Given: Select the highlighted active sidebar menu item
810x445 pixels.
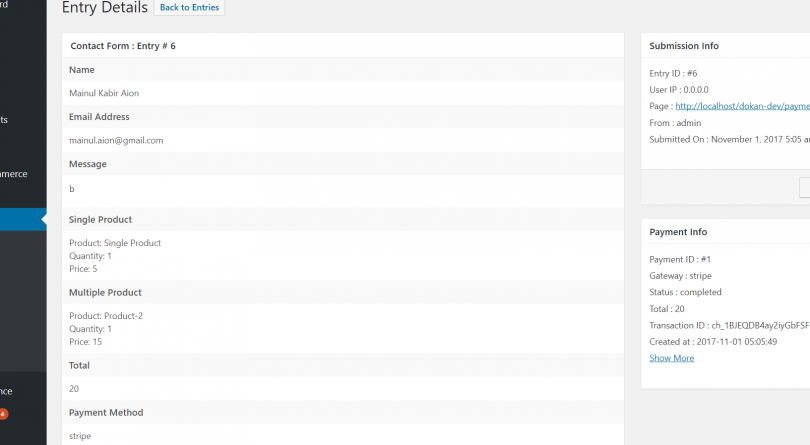Looking at the screenshot, I should tap(22, 219).
